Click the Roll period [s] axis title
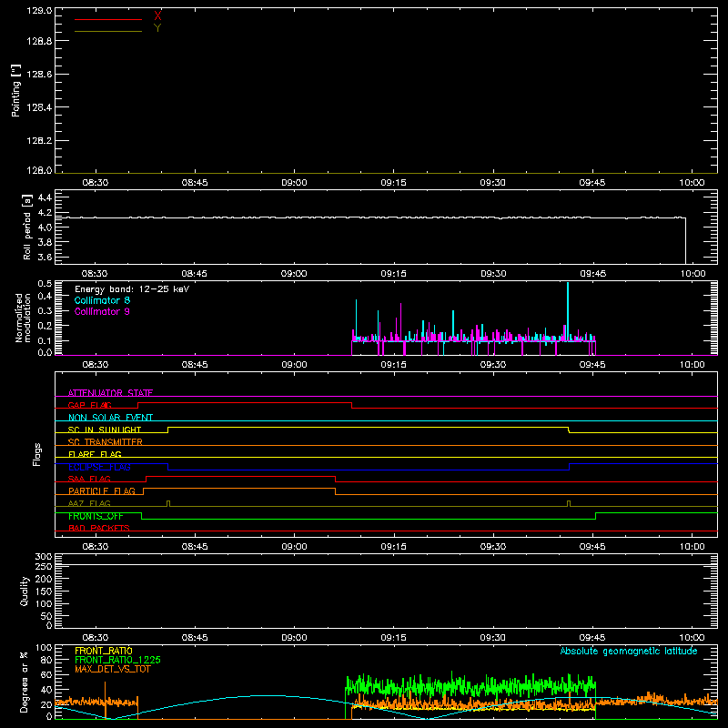The width and height of the screenshot is (728, 728). [x=27, y=227]
